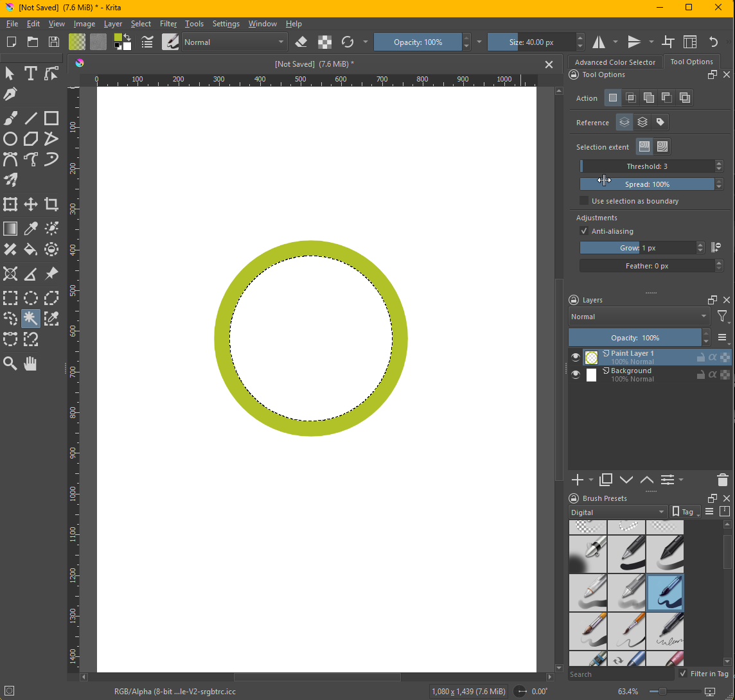Delete layer using trash icon
The image size is (735, 700).
[x=722, y=480]
